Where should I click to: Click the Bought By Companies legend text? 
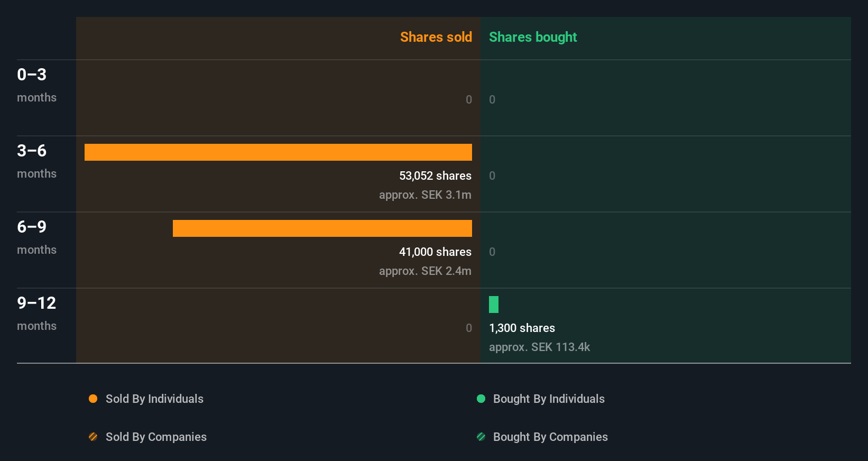point(550,437)
